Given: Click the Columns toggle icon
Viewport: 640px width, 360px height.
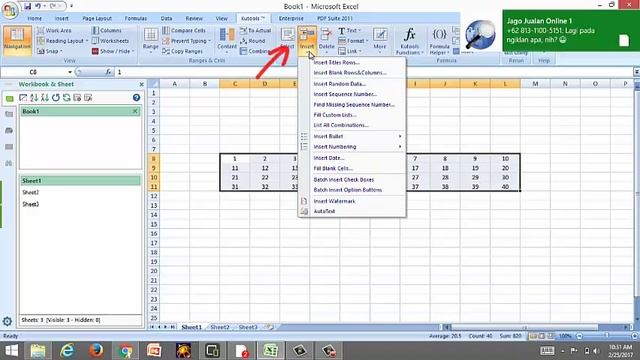Looking at the screenshot, I should pos(96,31).
